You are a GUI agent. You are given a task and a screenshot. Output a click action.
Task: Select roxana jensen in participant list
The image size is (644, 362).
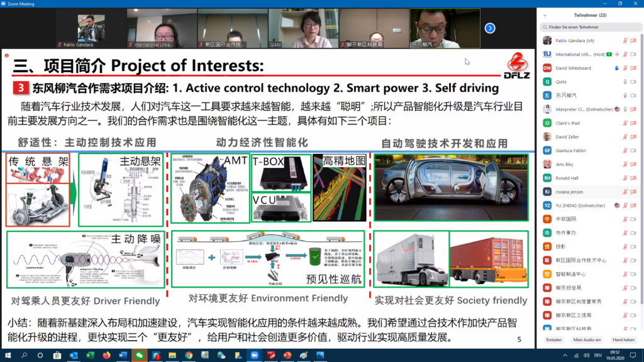point(570,191)
